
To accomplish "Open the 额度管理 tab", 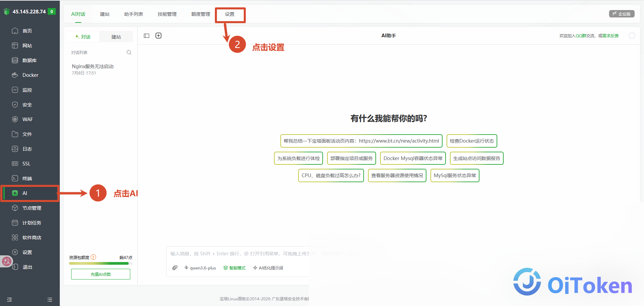I will click(x=201, y=14).
